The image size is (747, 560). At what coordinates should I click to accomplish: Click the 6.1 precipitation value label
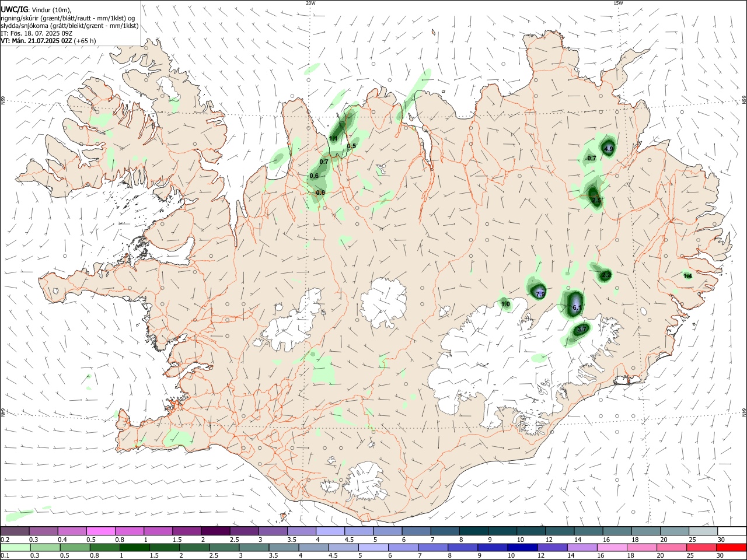coord(577,307)
